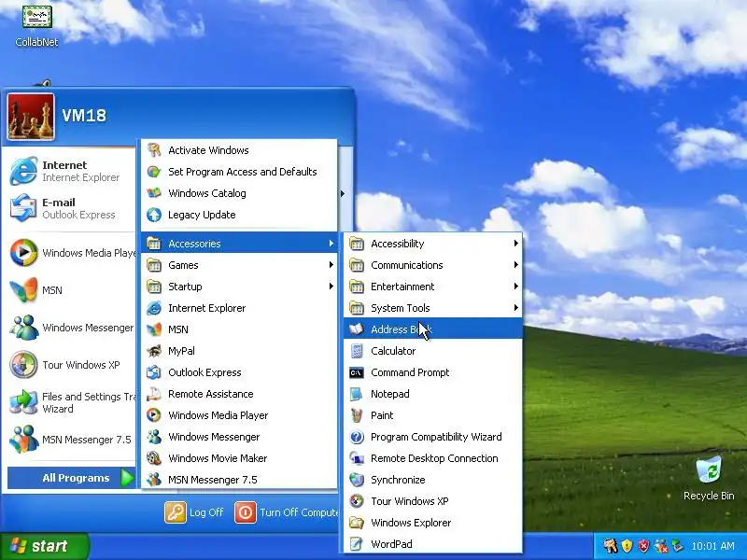Screen dimensions: 747x560
Task: Launch Notepad from Accessories
Action: [432, 394]
